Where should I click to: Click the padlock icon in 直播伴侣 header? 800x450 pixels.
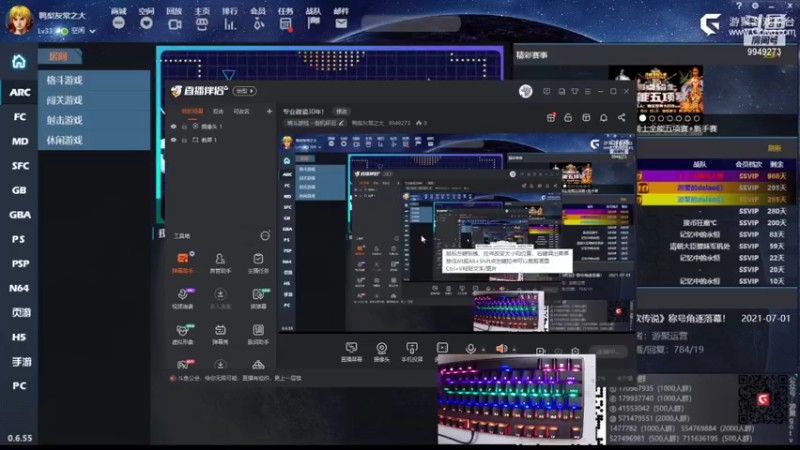[x=568, y=118]
